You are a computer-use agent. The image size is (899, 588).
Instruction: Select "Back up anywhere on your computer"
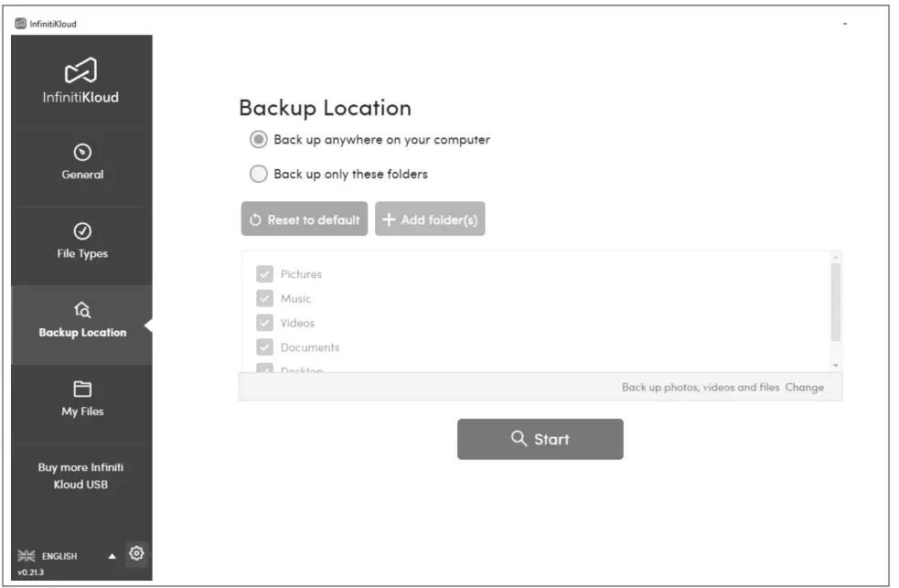[x=259, y=140]
